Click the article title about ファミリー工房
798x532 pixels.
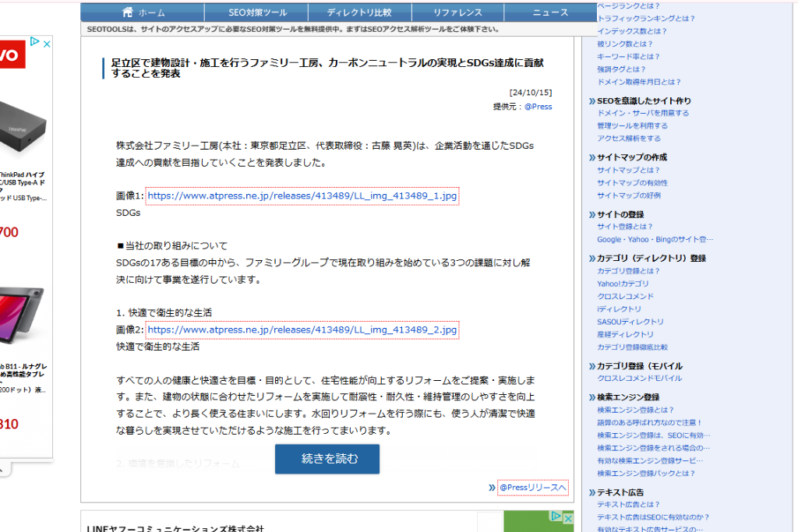point(327,68)
